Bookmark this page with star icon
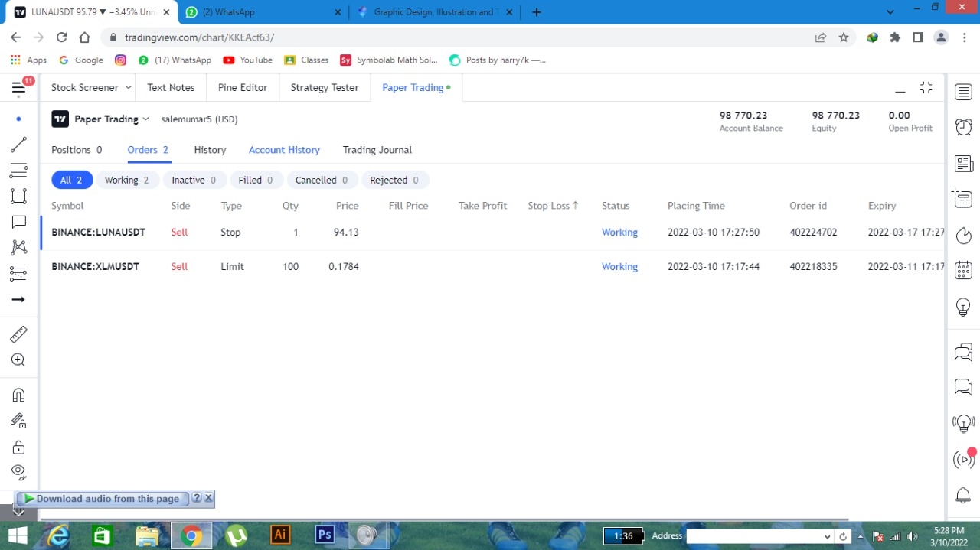The height and width of the screenshot is (550, 980). tap(844, 37)
